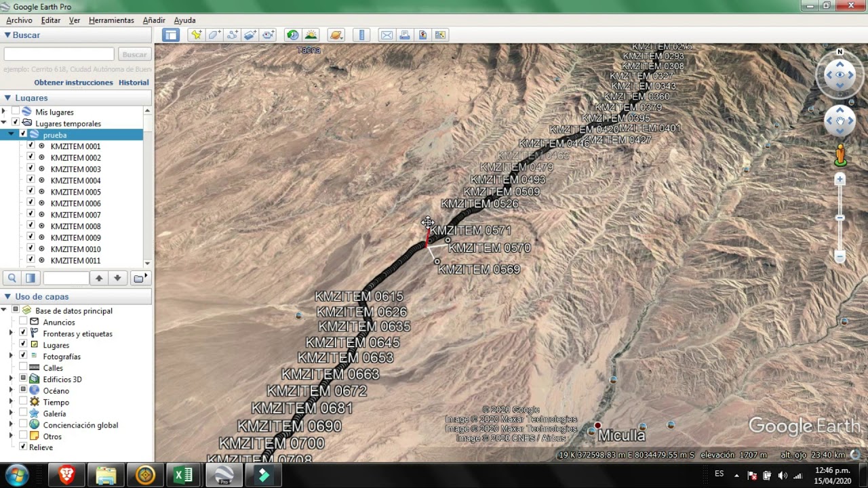The width and height of the screenshot is (868, 488).
Task: Expand Fronteras y etiquetas layer node
Action: (11, 333)
